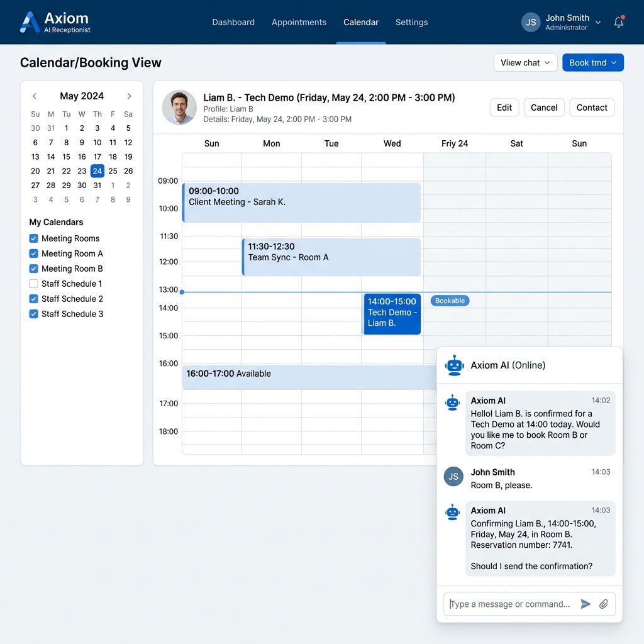644x644 pixels.
Task: Open the Settings tab
Action: point(411,22)
